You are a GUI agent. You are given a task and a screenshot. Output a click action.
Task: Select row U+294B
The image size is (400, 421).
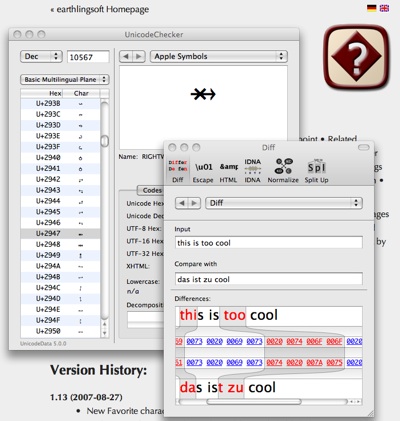click(60, 277)
